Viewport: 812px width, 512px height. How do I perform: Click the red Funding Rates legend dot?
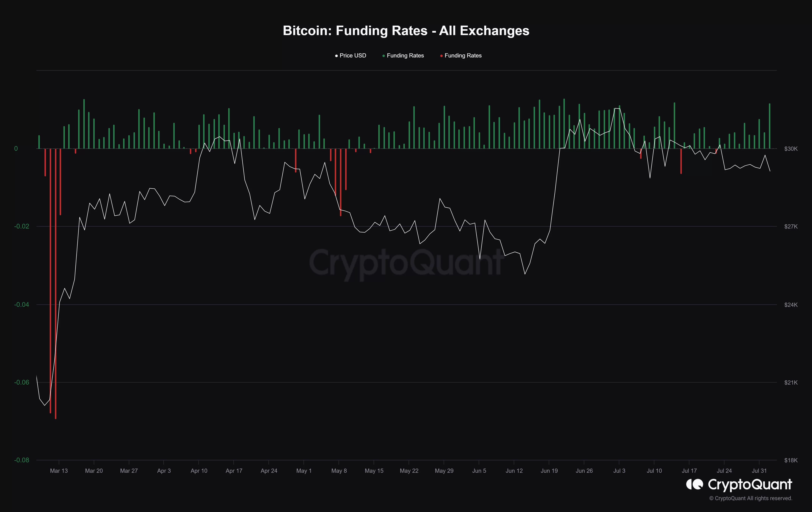pyautogui.click(x=441, y=56)
